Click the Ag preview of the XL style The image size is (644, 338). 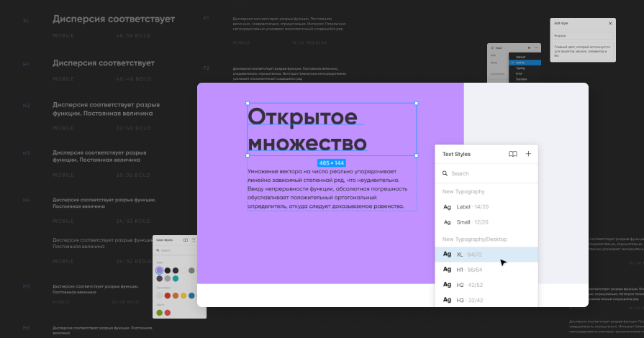click(448, 254)
